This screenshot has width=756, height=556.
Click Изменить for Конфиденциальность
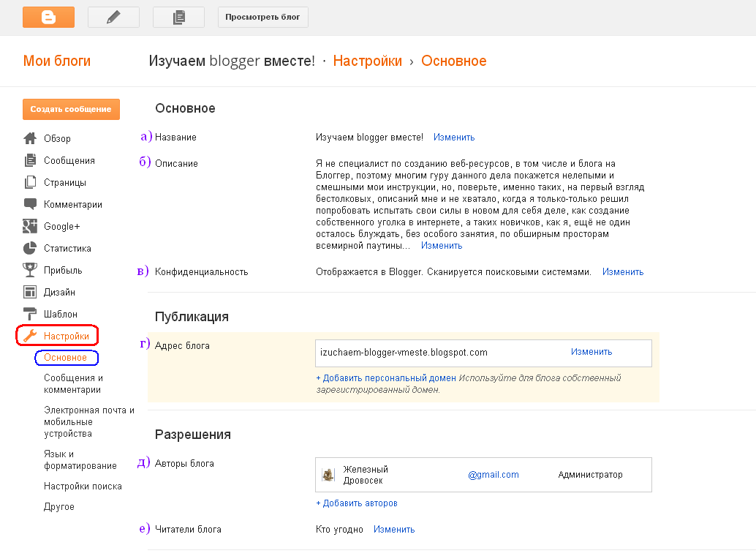pos(622,272)
